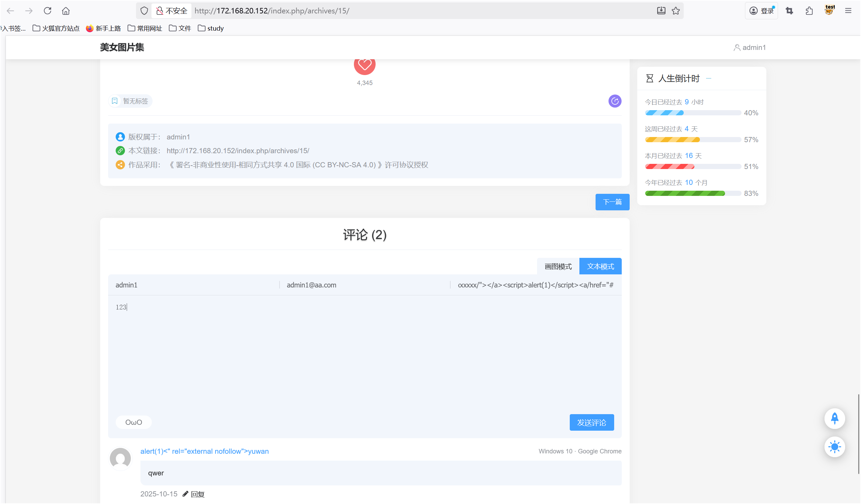
Task: Click the Firefox home icon
Action: (x=66, y=11)
